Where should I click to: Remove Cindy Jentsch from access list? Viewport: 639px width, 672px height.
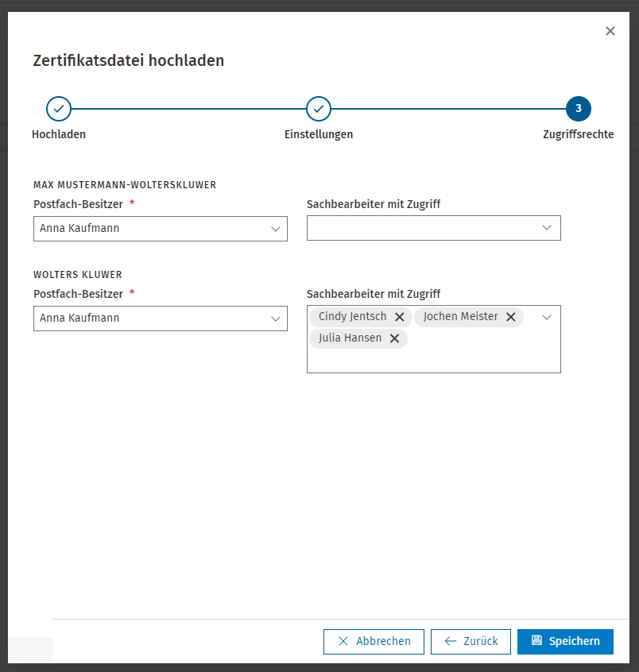[x=399, y=317]
